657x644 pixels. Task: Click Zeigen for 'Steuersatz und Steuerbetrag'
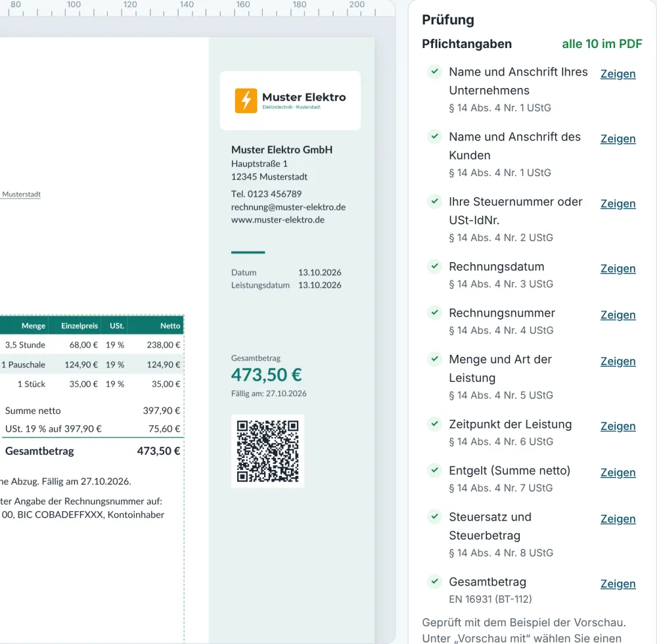coord(618,519)
